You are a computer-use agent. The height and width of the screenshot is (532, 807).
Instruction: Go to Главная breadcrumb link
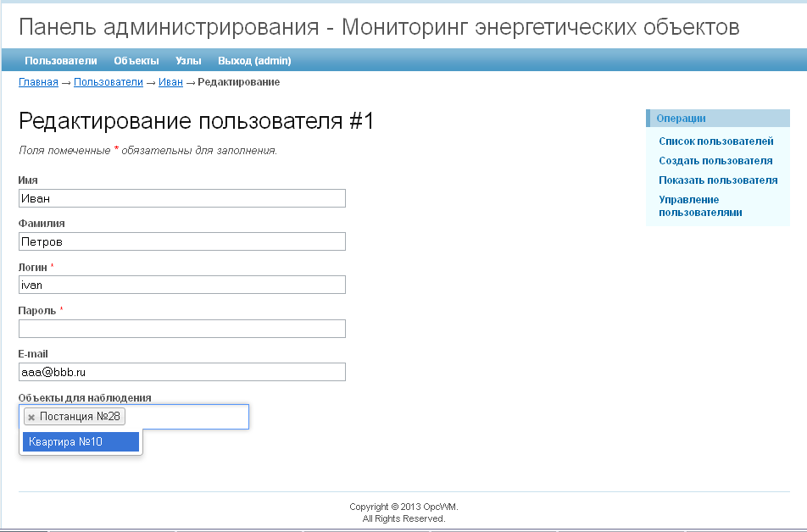(x=39, y=82)
